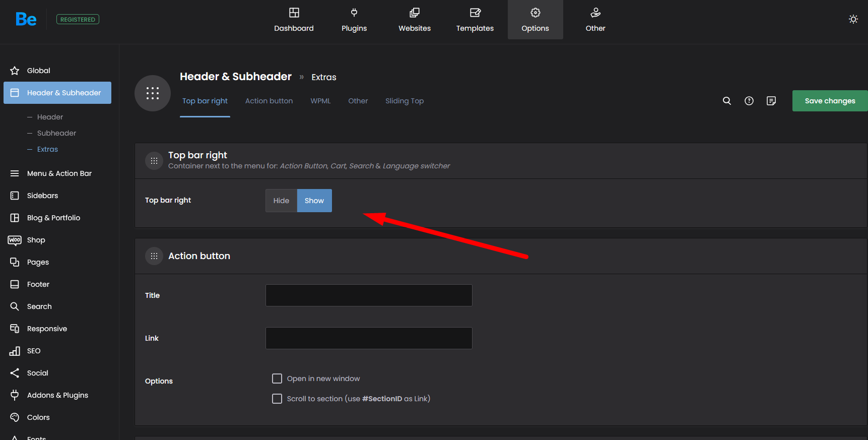Enable Scroll to section checkbox
The width and height of the screenshot is (868, 440).
pyautogui.click(x=277, y=399)
